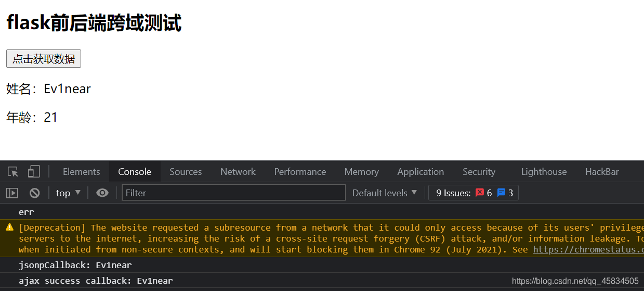Go to the Network tab

click(x=238, y=172)
